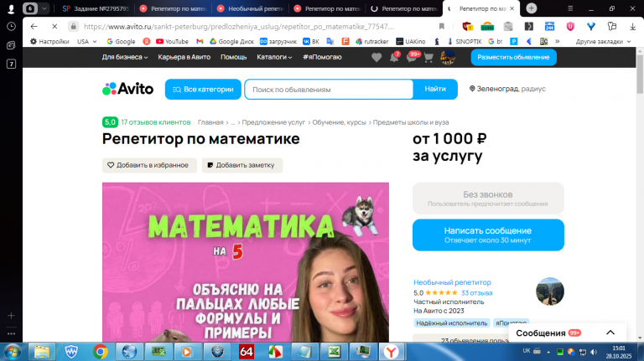
Task: Open the site lock security info
Action: (x=73, y=26)
